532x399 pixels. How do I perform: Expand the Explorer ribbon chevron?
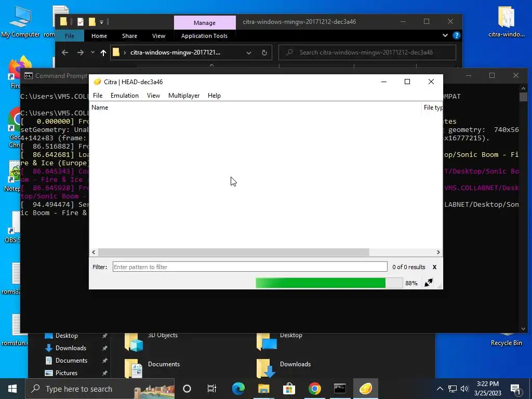445,35
